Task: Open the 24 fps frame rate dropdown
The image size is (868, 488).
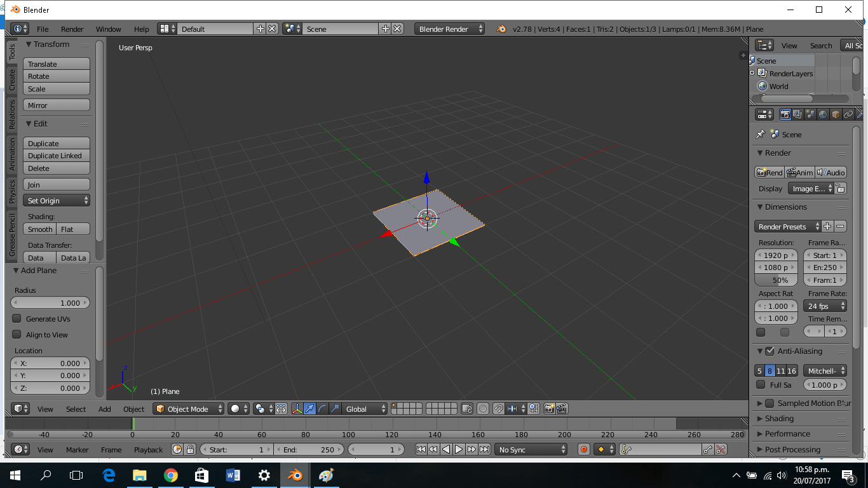Action: coord(825,306)
